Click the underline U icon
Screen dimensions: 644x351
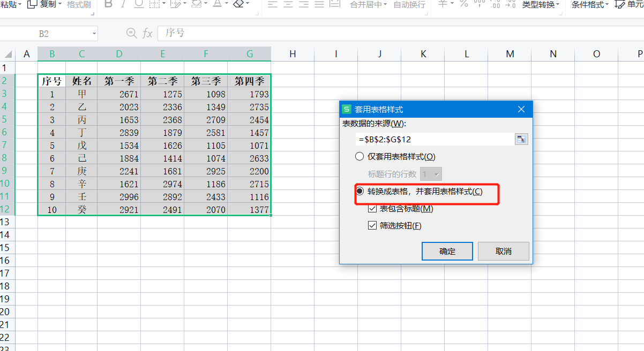click(x=138, y=4)
